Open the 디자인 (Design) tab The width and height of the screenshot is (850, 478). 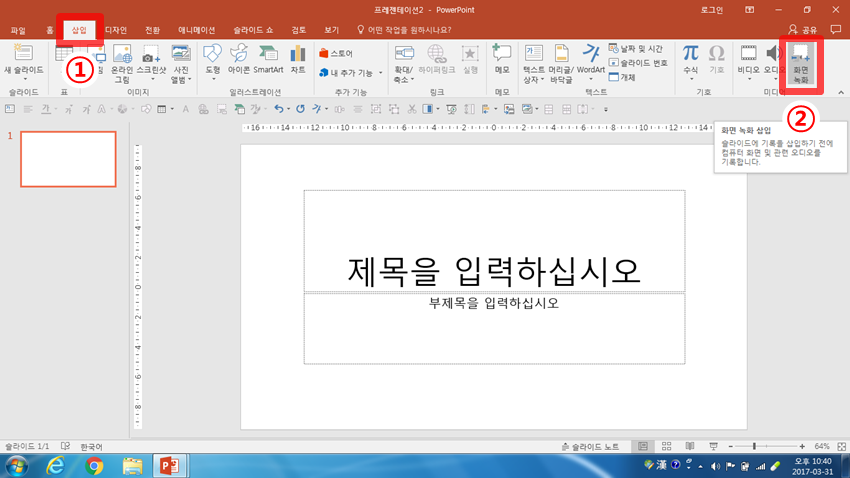116,30
